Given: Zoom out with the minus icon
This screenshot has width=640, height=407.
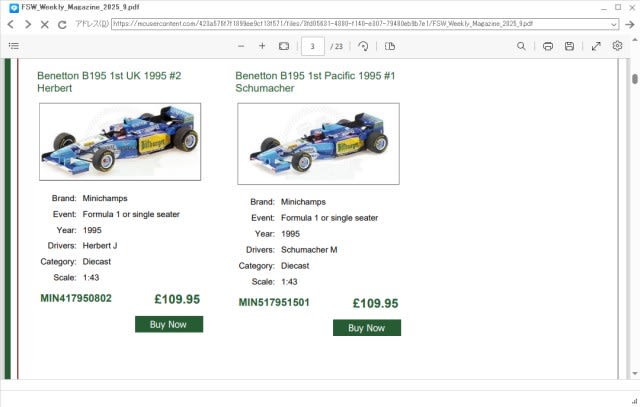Looking at the screenshot, I should click(x=241, y=46).
